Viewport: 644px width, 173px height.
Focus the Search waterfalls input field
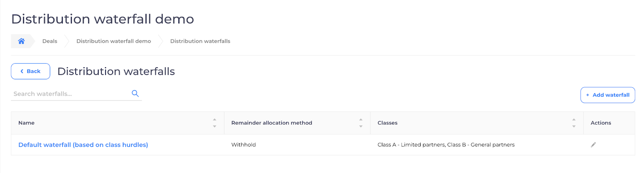point(70,94)
